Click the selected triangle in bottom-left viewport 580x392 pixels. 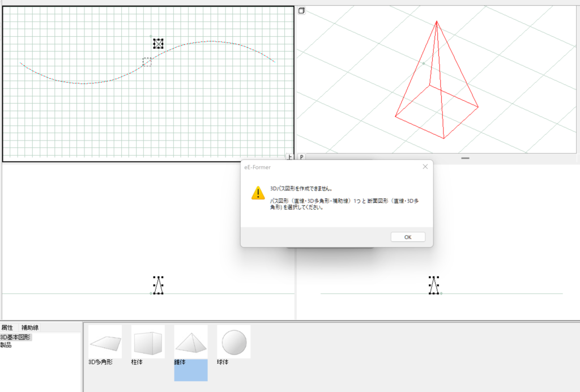pyautogui.click(x=158, y=286)
